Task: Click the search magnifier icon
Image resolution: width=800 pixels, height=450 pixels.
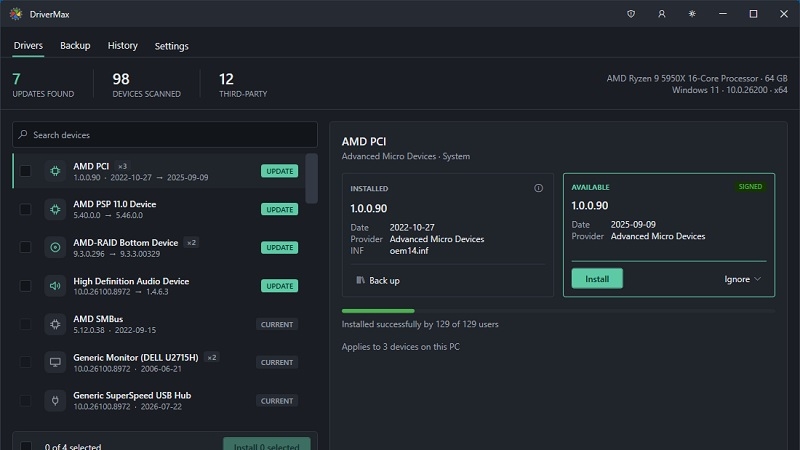Action: point(22,135)
